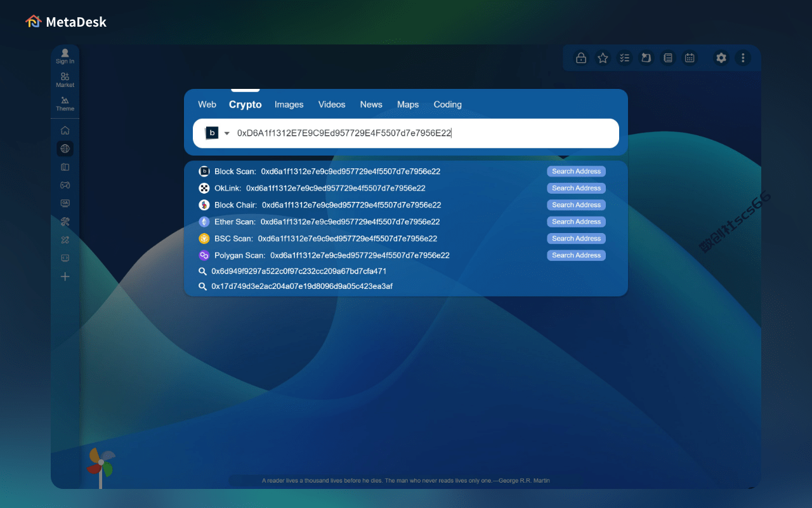Screen dimensions: 812x508
Task: Open the sticky notes icon
Action: [646, 58]
